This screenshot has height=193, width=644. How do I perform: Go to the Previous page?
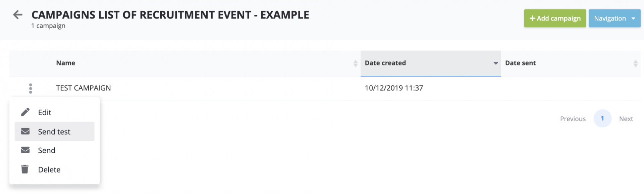(573, 119)
